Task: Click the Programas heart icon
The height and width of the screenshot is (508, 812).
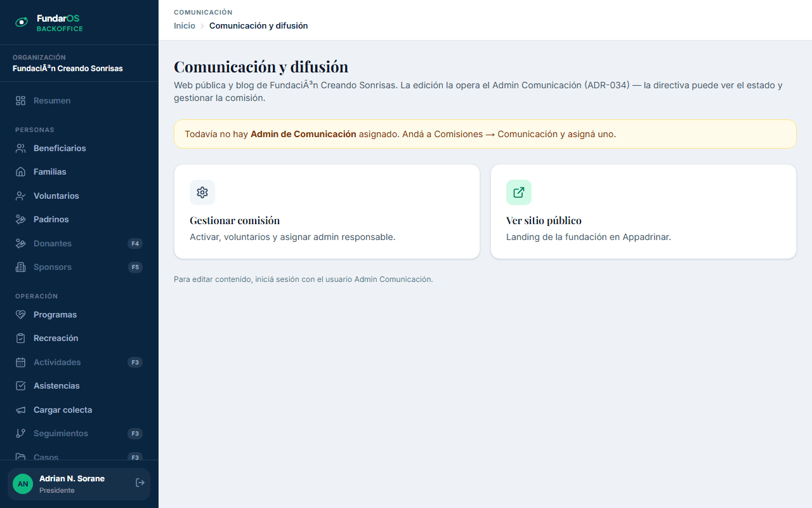Action: click(20, 315)
